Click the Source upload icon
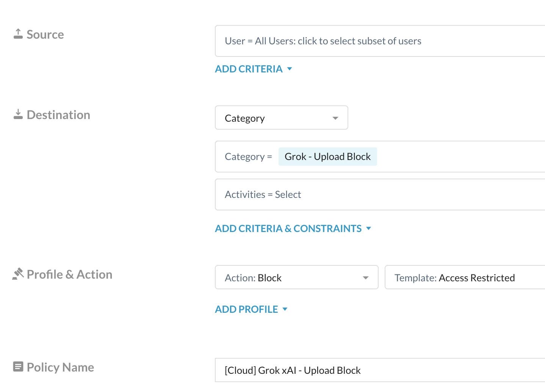 [18, 34]
